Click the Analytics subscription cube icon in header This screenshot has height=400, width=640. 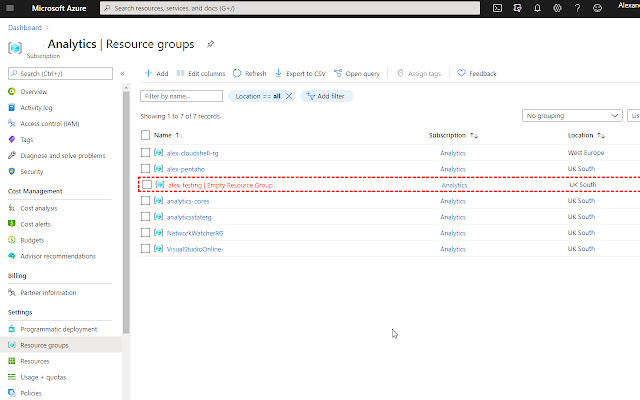pos(15,48)
